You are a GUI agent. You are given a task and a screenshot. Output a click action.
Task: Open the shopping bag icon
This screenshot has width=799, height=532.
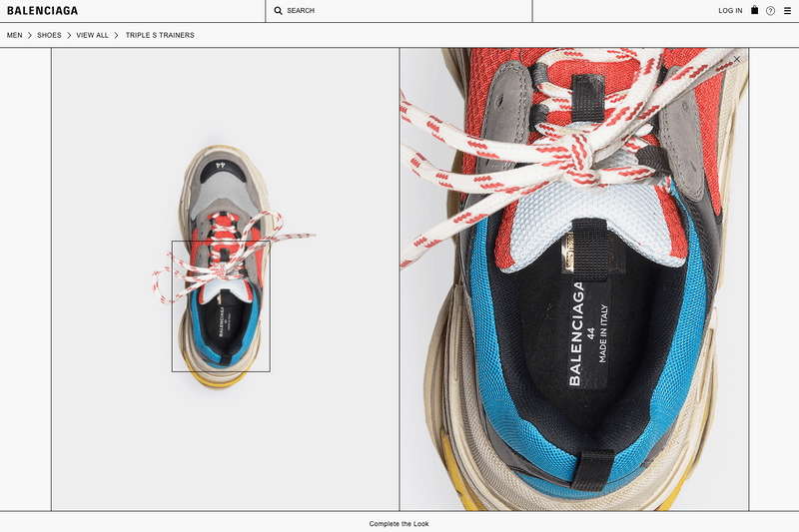[755, 10]
